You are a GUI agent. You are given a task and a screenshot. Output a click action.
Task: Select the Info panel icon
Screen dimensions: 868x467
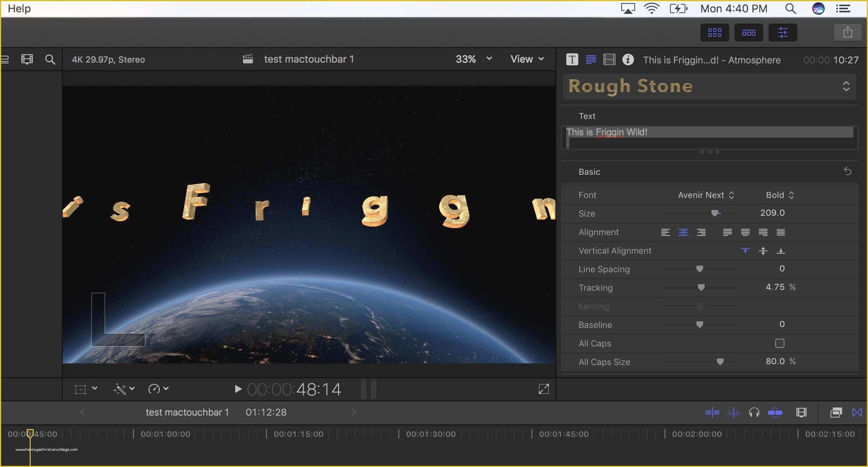[x=629, y=60]
